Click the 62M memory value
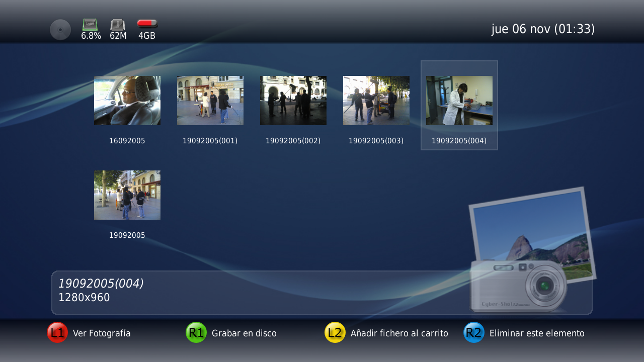Viewport: 644px width, 362px height. (x=118, y=36)
